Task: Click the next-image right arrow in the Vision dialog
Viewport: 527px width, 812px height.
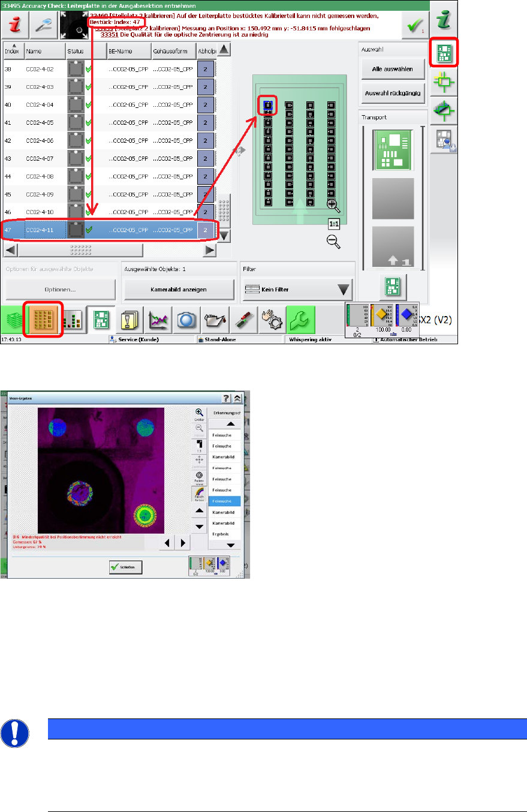Action: point(182,543)
